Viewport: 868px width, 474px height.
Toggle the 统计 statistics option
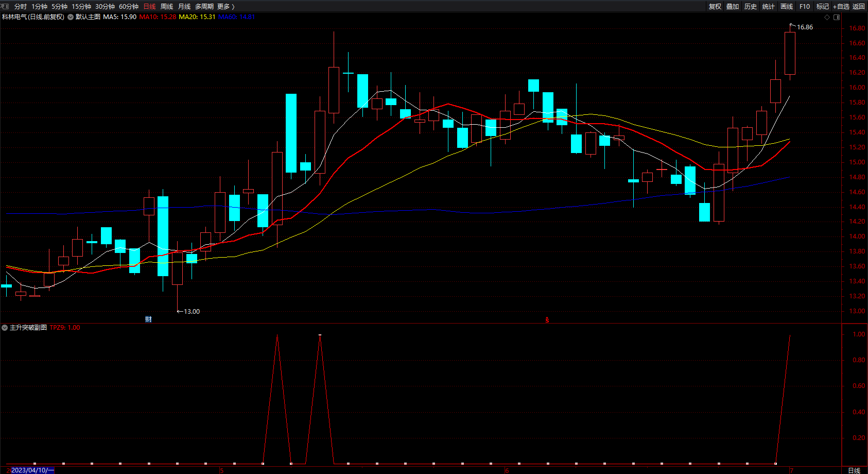click(769, 6)
